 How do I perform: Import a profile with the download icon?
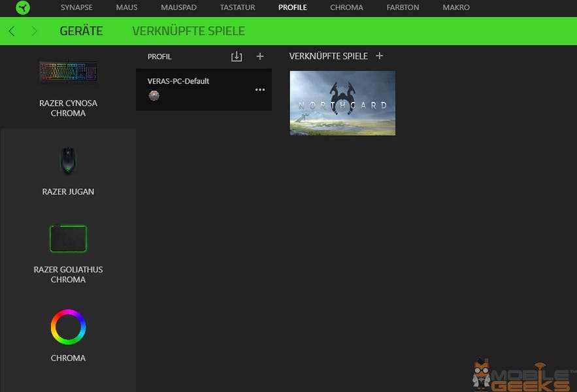(x=237, y=56)
